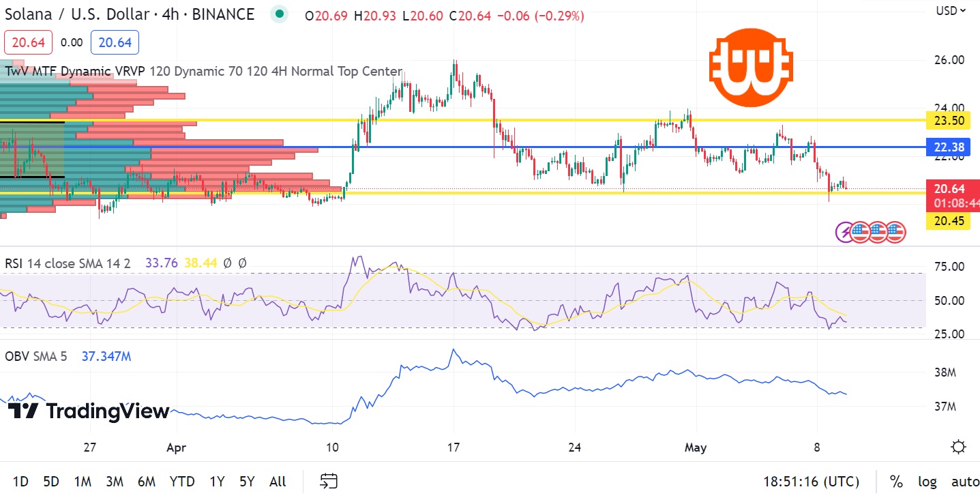Select the 1M time range
Screen dimensions: 980x498
pyautogui.click(x=83, y=482)
